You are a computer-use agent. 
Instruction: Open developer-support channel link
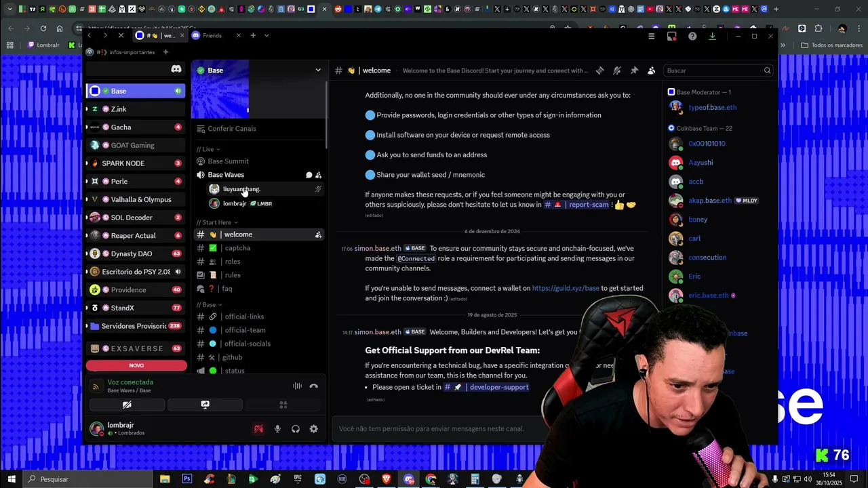point(486,387)
